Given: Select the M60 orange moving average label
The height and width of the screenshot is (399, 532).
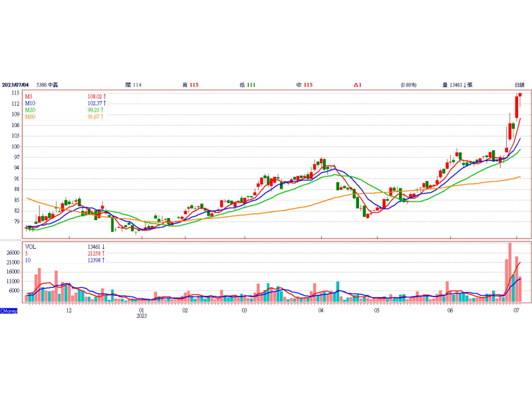Looking at the screenshot, I should pos(30,117).
